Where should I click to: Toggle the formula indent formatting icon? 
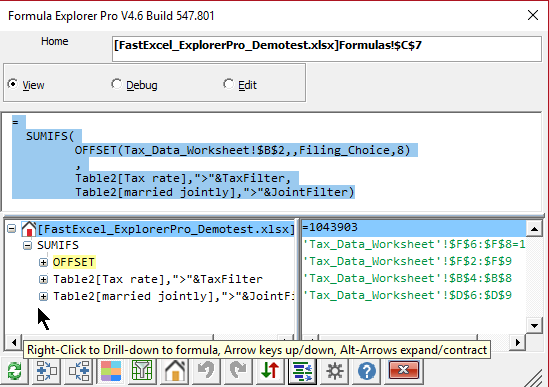(302, 371)
